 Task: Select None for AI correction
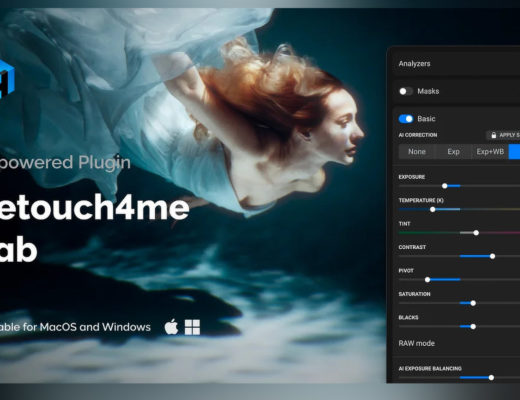[417, 152]
